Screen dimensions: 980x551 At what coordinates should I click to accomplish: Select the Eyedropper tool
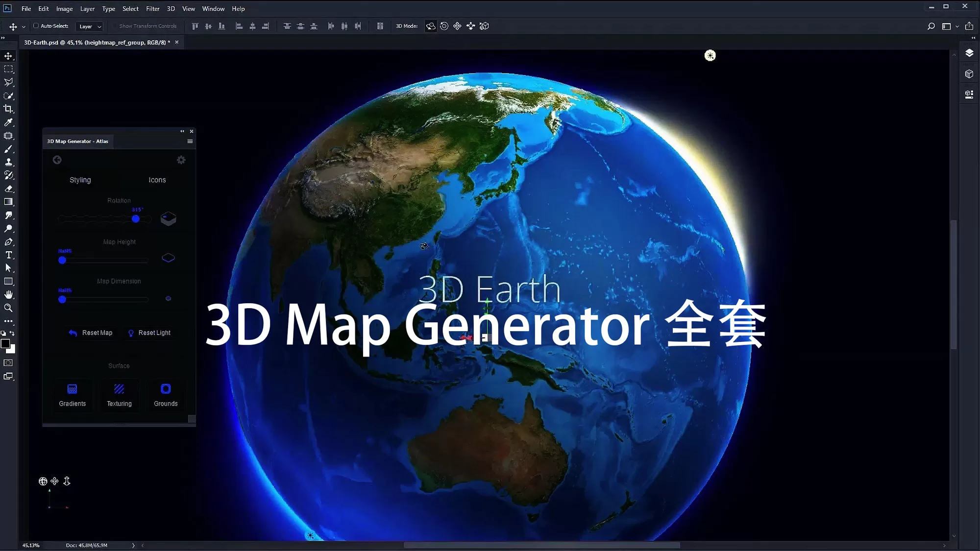8,122
